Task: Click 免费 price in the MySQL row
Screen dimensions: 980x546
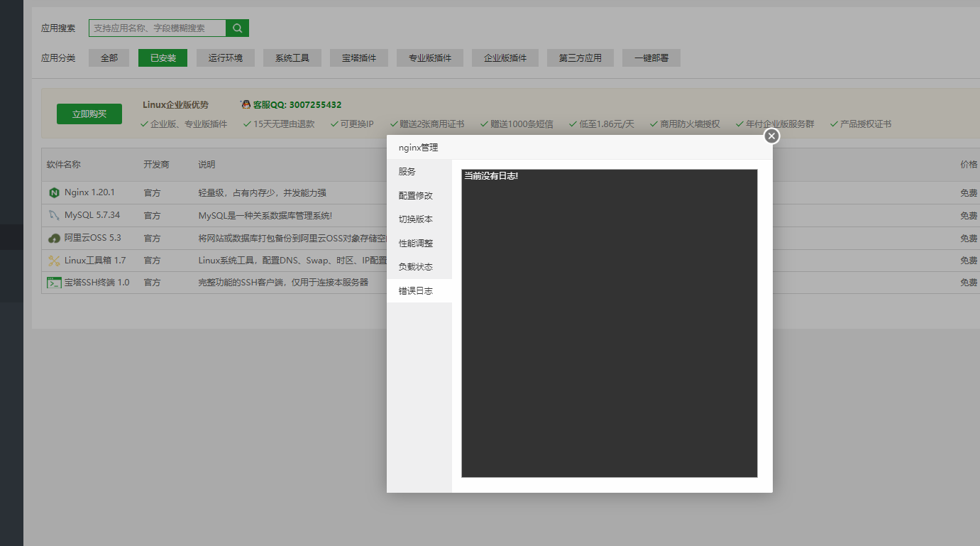Action: point(969,215)
